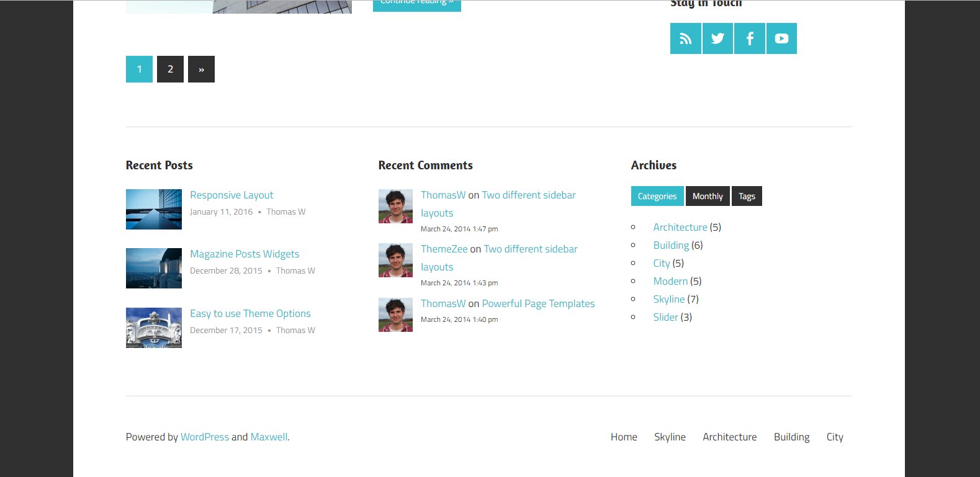Open the Architecture category link
Image resolution: width=980 pixels, height=477 pixels.
tap(680, 228)
